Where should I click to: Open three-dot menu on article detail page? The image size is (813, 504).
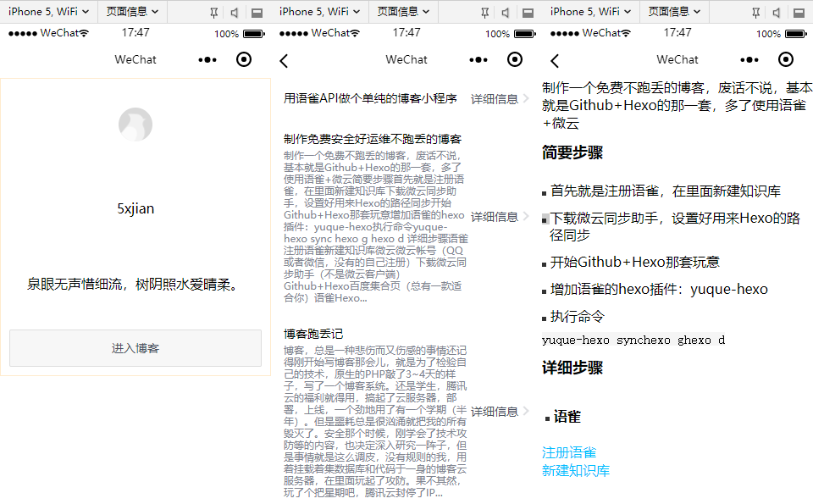749,59
